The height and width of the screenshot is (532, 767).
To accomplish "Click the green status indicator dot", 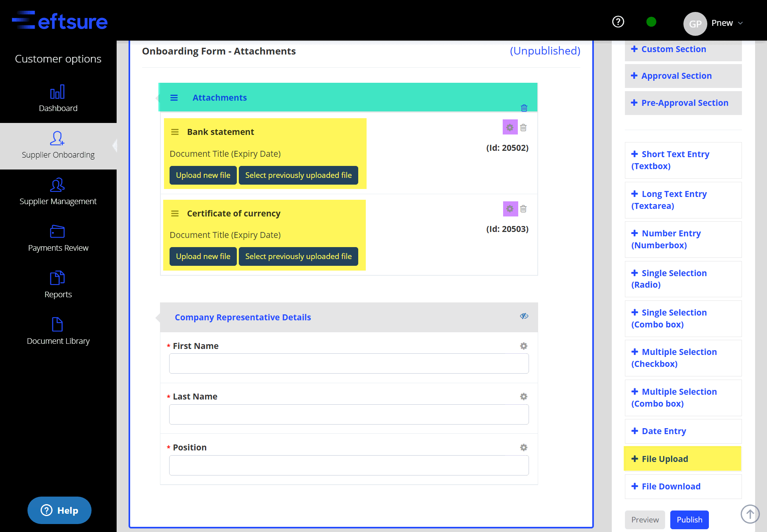I will (x=651, y=22).
